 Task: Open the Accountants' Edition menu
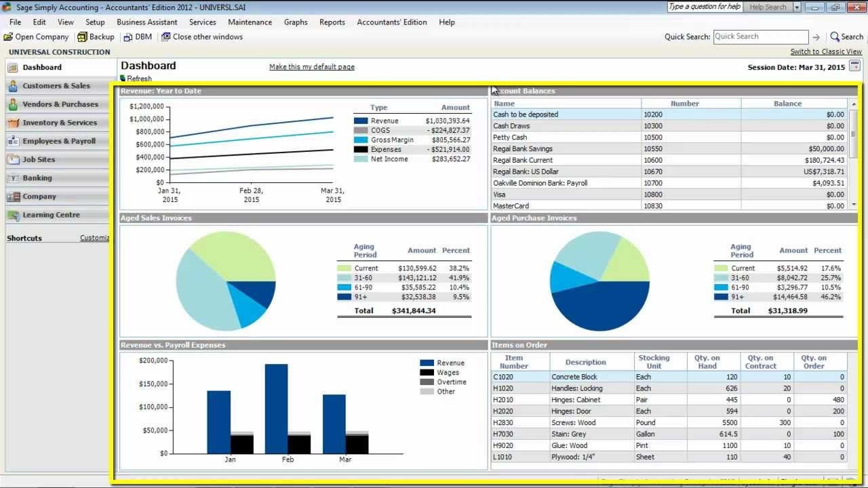(392, 22)
